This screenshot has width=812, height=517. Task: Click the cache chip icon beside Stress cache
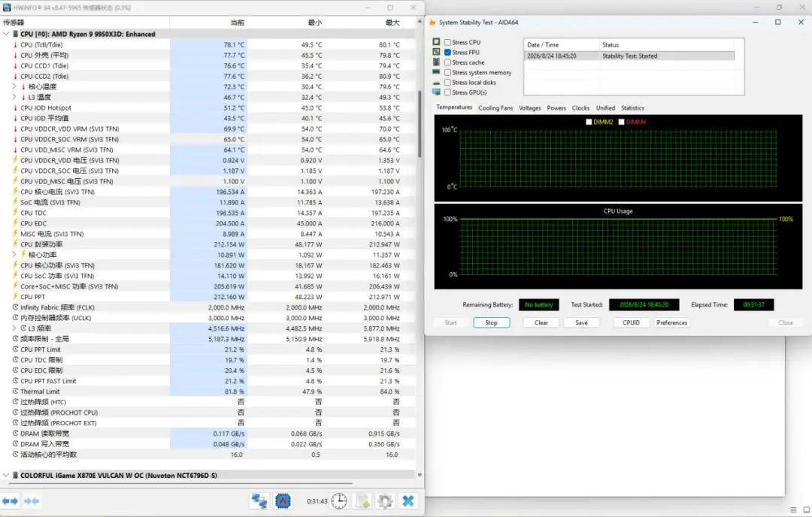click(x=436, y=62)
